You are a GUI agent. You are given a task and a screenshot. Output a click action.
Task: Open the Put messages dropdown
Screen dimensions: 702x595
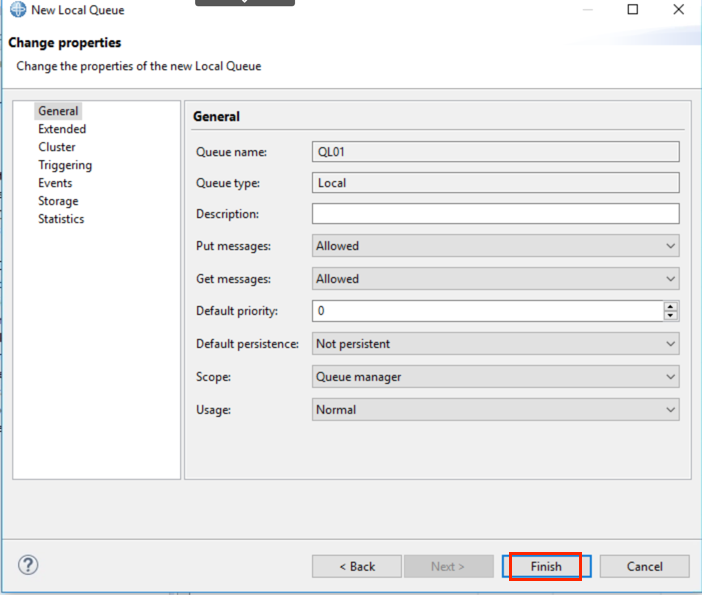click(x=496, y=246)
